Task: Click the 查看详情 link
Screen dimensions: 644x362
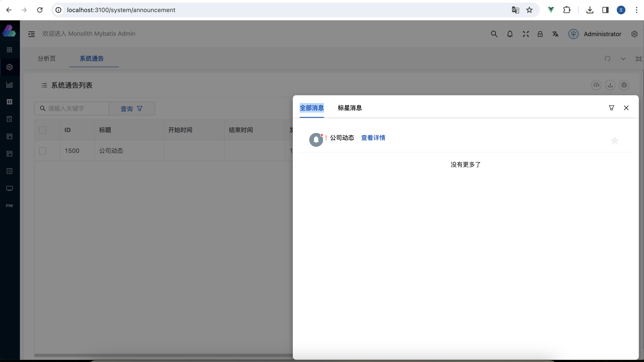Action: pyautogui.click(x=373, y=138)
